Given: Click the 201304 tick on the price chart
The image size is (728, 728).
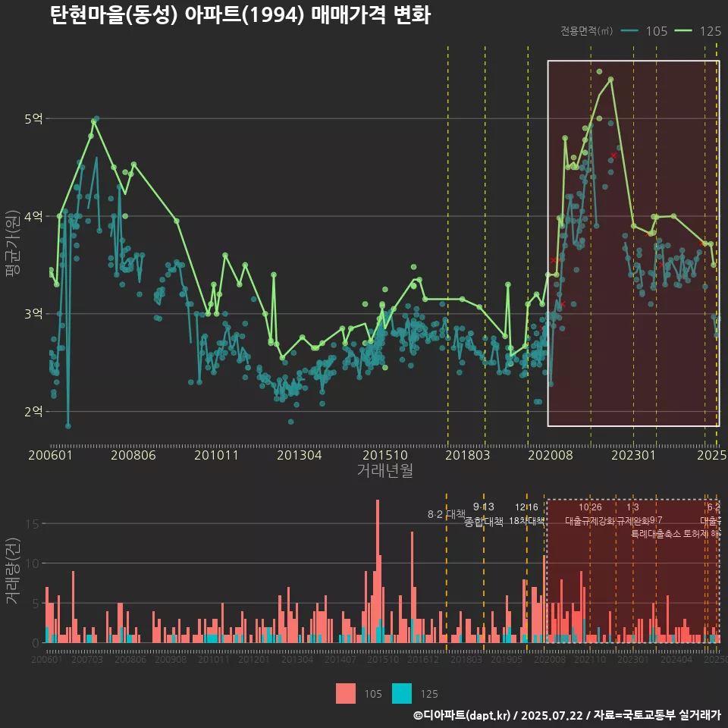Looking at the screenshot, I should [300, 455].
